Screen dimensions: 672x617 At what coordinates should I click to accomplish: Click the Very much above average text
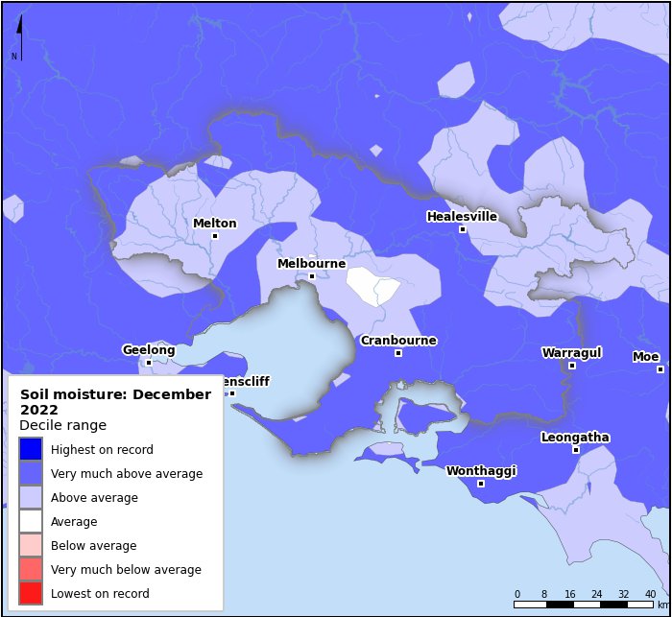(x=127, y=473)
